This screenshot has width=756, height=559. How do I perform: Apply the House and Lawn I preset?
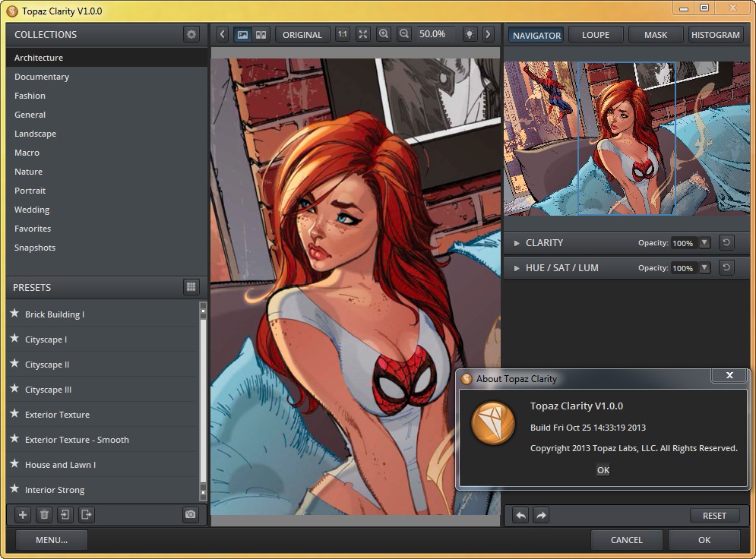[x=103, y=465]
